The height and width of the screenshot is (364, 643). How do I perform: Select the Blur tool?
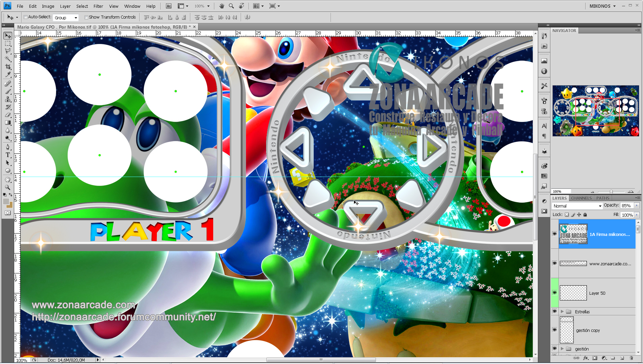(x=8, y=130)
